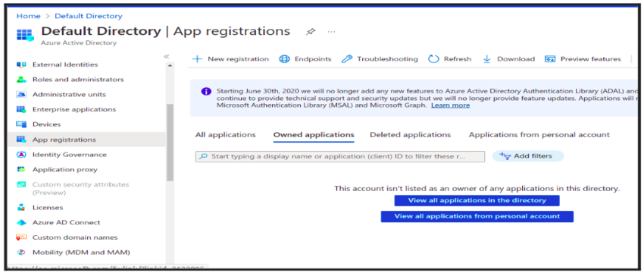Click 'This account isn't listed as an owner' message
The width and height of the screenshot is (644, 273).
(x=477, y=189)
